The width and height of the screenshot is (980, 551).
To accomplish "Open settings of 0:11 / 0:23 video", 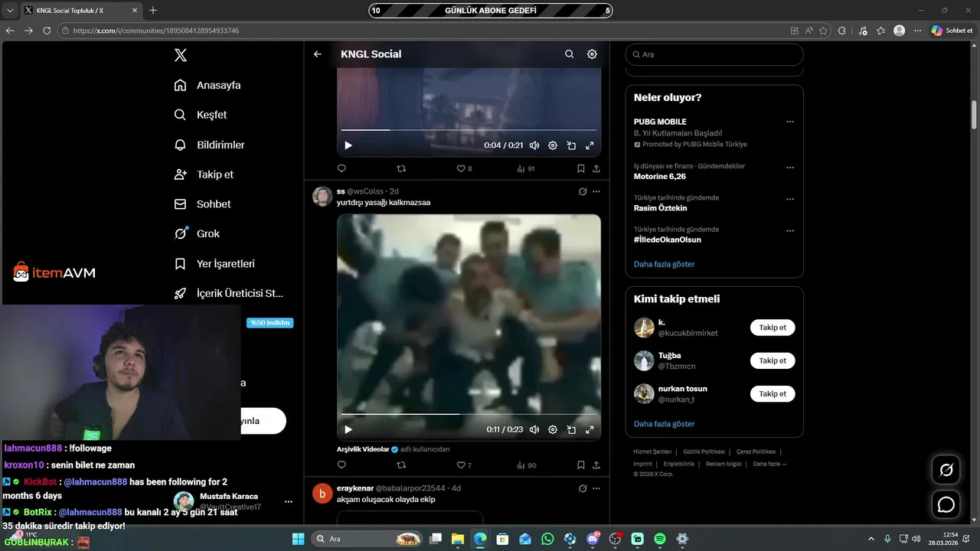I will 553,429.
